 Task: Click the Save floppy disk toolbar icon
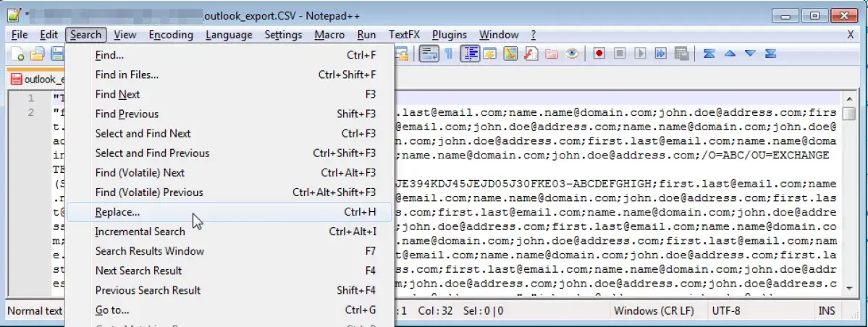(57, 54)
